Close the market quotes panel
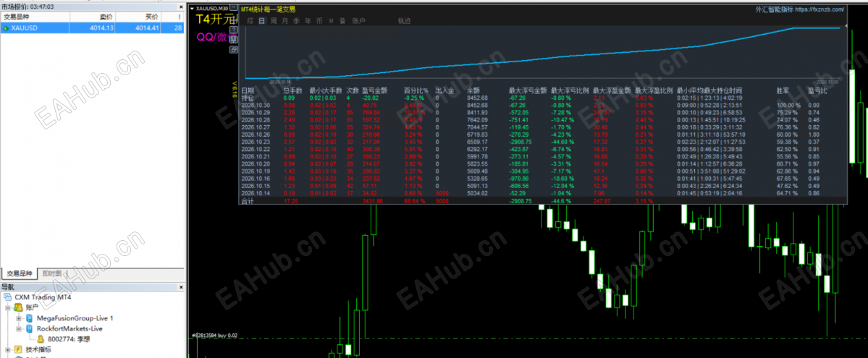Viewport: 868px width, 358px height. (181, 7)
